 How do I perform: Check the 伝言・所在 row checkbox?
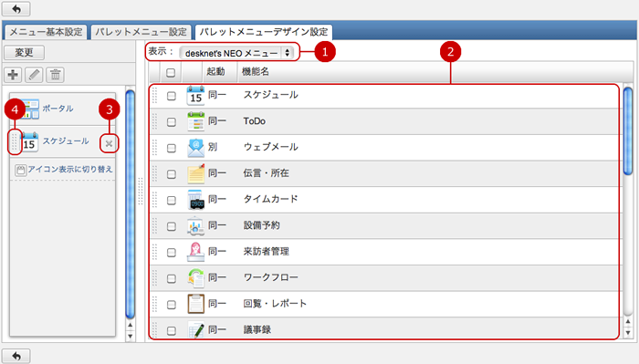172,174
